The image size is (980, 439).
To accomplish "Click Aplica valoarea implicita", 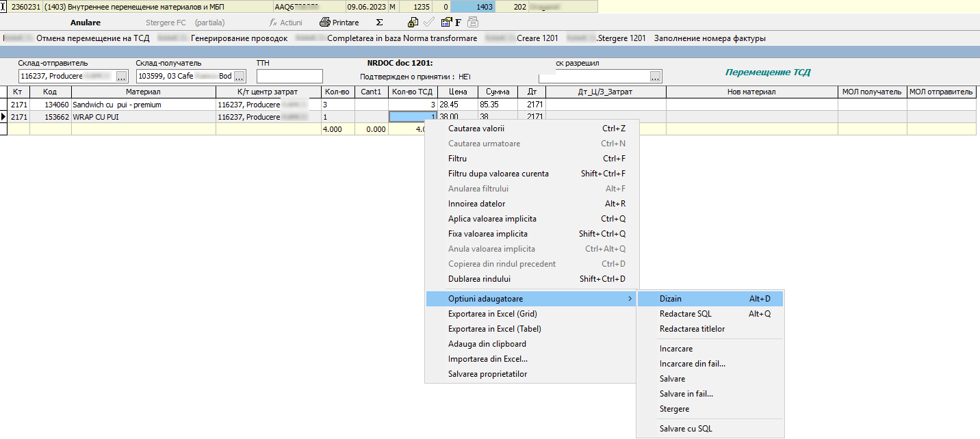I will point(532,219).
